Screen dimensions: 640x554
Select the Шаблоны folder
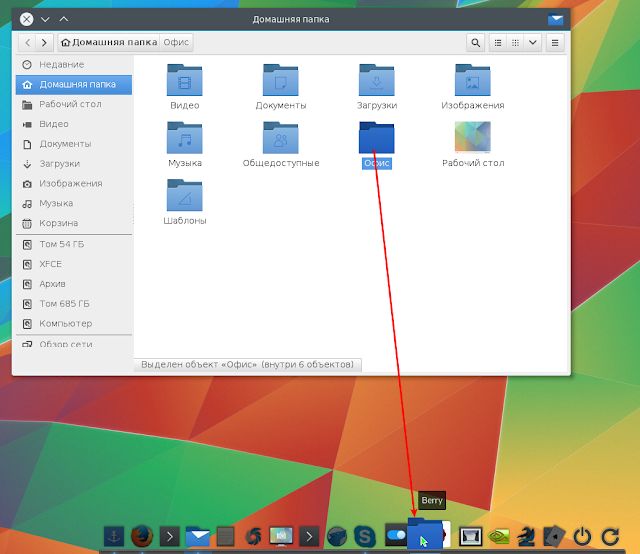pyautogui.click(x=184, y=202)
